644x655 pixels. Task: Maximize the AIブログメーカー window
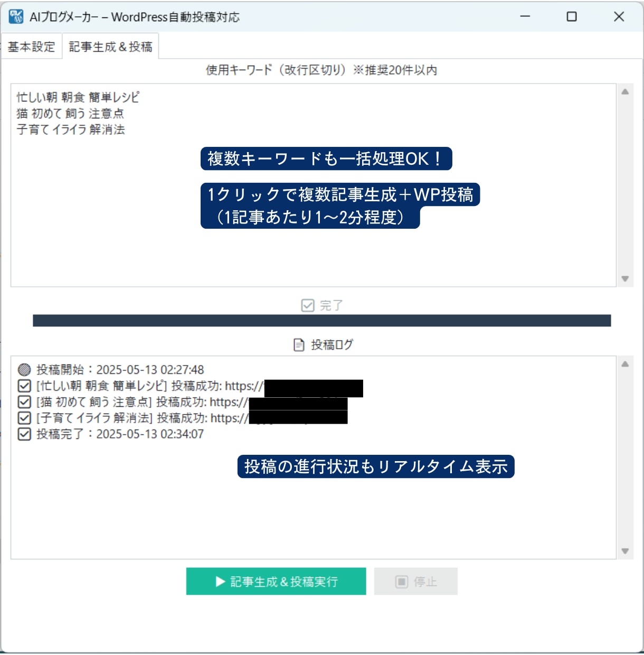coord(572,17)
